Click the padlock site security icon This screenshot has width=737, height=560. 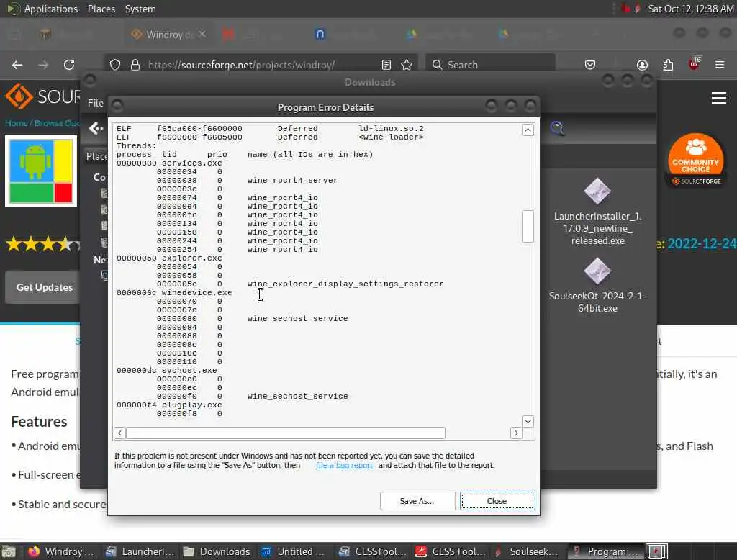[135, 65]
